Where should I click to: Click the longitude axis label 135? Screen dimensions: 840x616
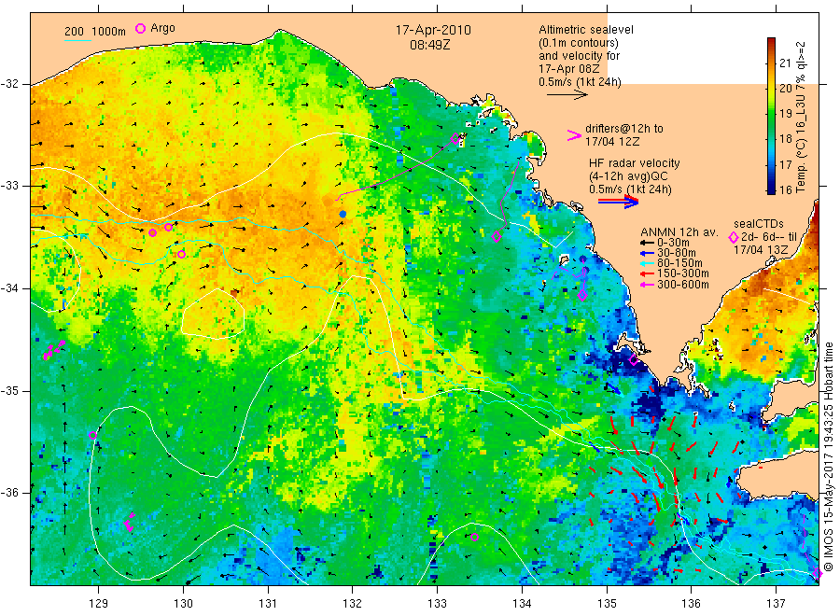pyautogui.click(x=607, y=604)
